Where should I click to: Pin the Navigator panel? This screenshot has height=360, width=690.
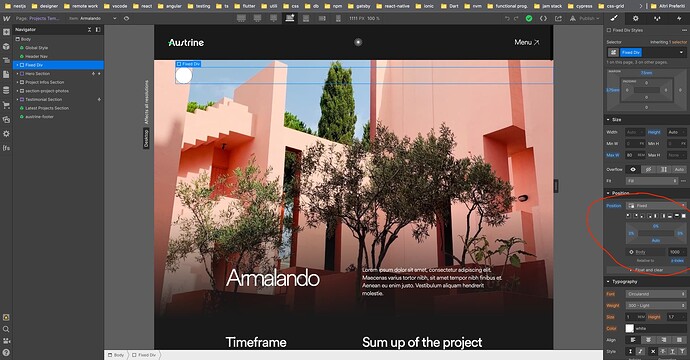click(x=98, y=29)
